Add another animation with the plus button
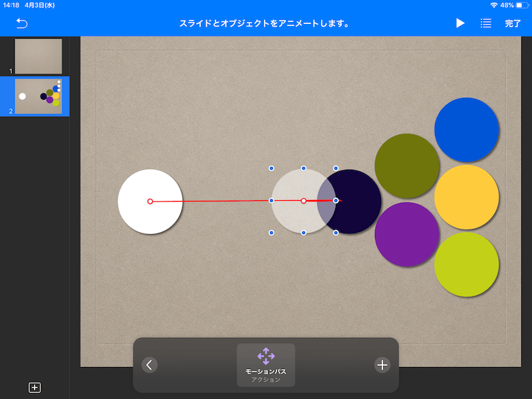This screenshot has width=532, height=399. coord(382,365)
